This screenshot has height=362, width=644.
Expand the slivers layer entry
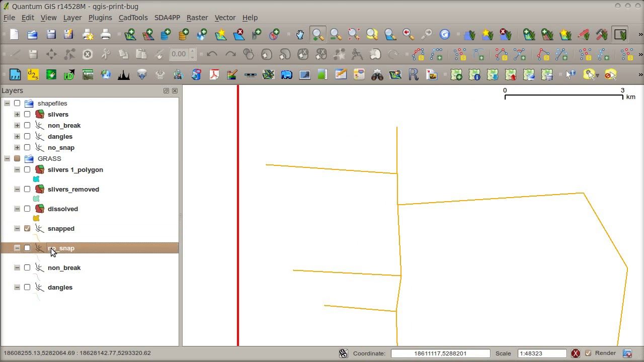[x=17, y=114]
